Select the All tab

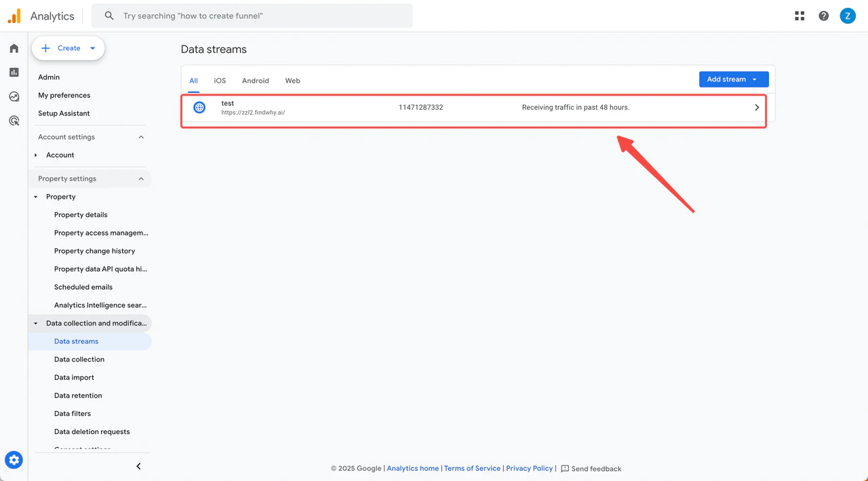[193, 81]
